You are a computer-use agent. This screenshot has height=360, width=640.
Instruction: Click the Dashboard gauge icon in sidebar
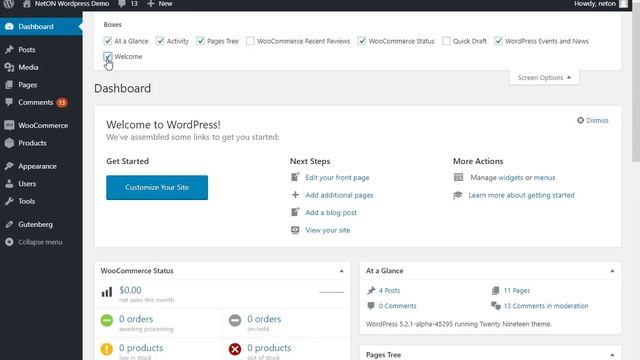pyautogui.click(x=9, y=26)
